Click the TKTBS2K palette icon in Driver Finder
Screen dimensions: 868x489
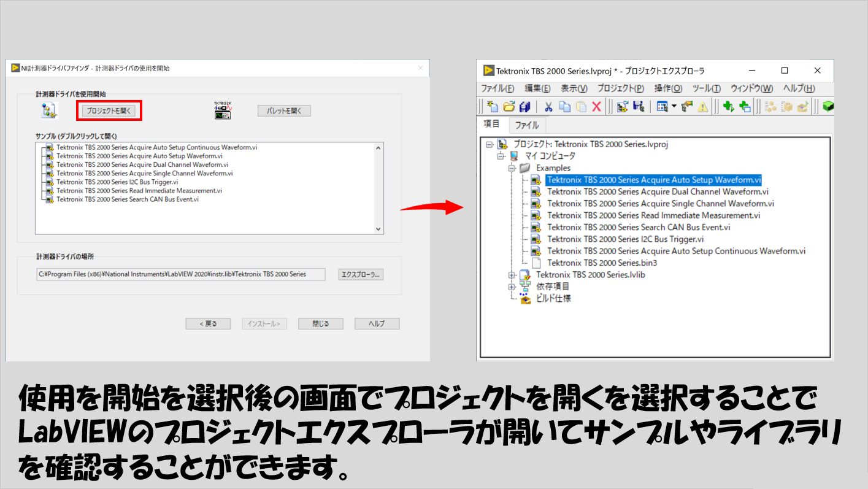(x=222, y=110)
